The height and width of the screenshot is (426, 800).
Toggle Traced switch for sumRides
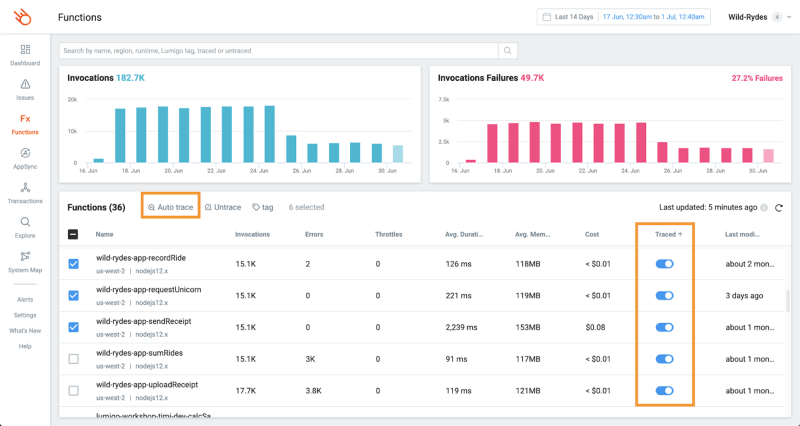click(x=664, y=359)
